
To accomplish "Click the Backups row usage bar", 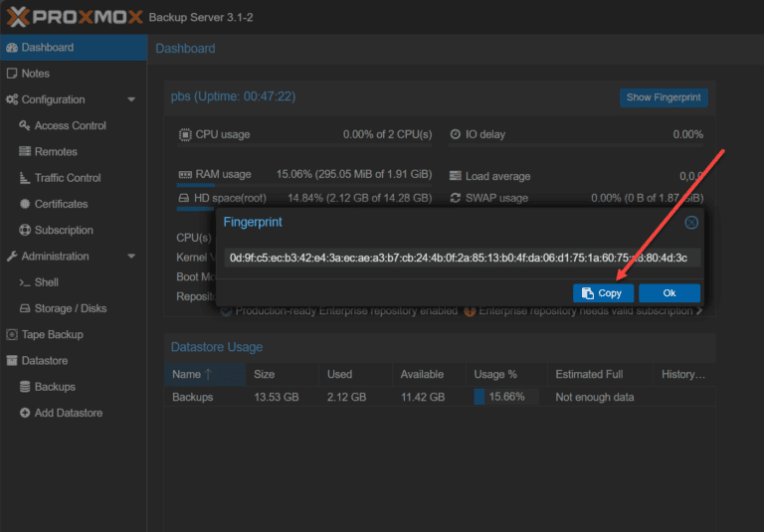I will coord(506,397).
